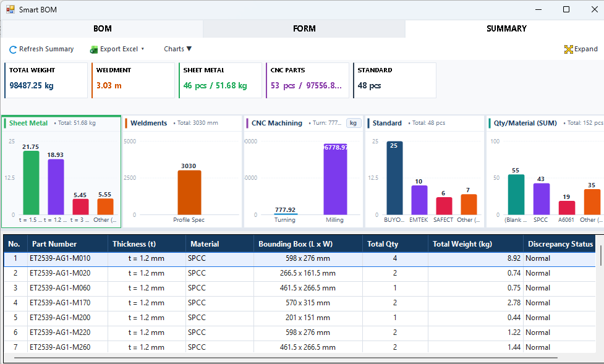
Task: Sort by Discrepancy Status column header
Action: pos(559,244)
